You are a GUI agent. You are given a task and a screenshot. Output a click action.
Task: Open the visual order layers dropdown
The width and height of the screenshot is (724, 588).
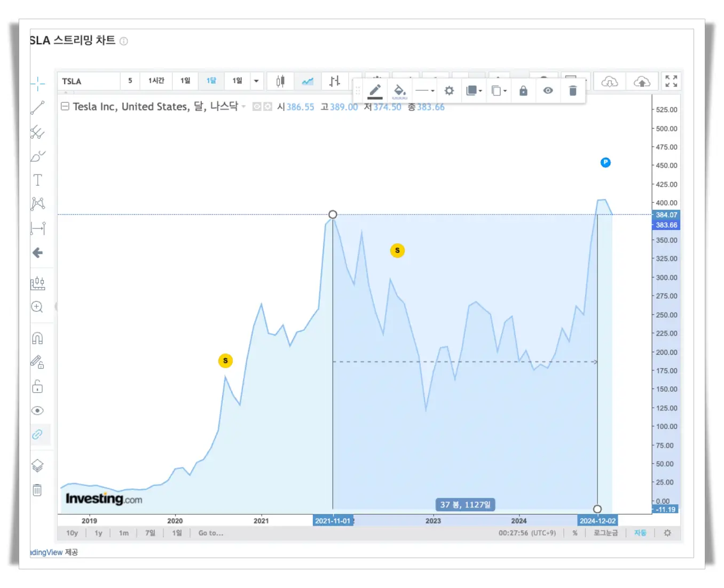(474, 91)
